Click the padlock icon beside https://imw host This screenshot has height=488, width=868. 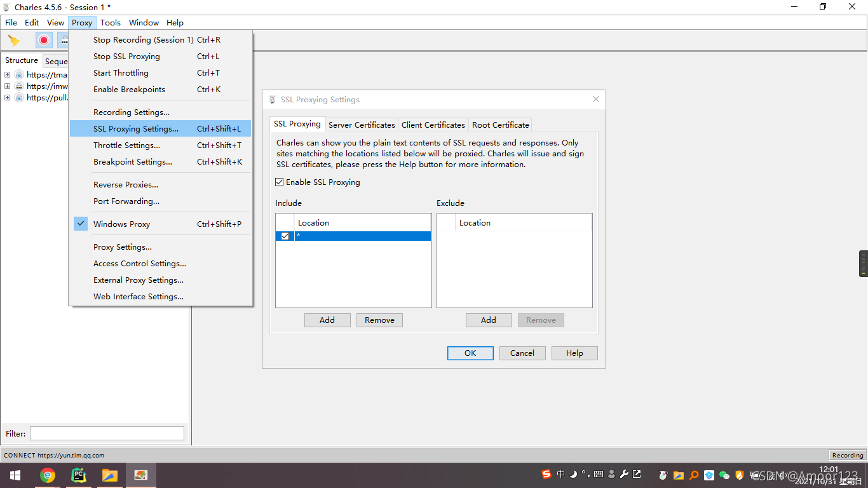click(19, 86)
